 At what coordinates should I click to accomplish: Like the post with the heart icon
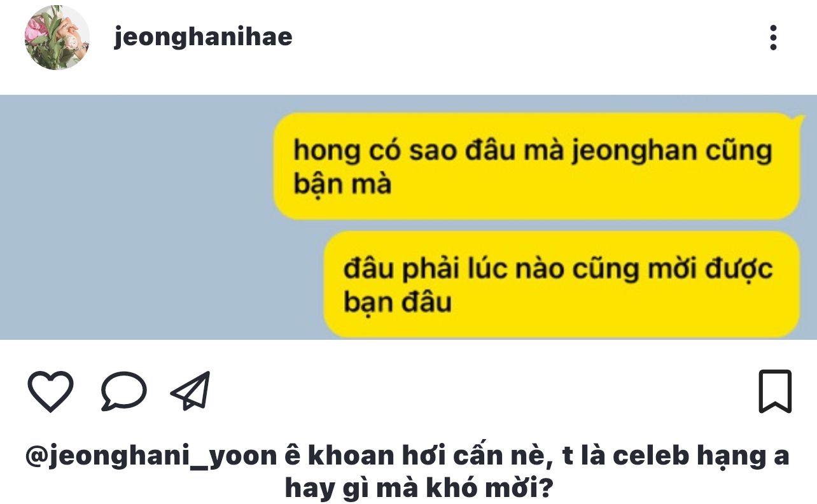pos(51,391)
